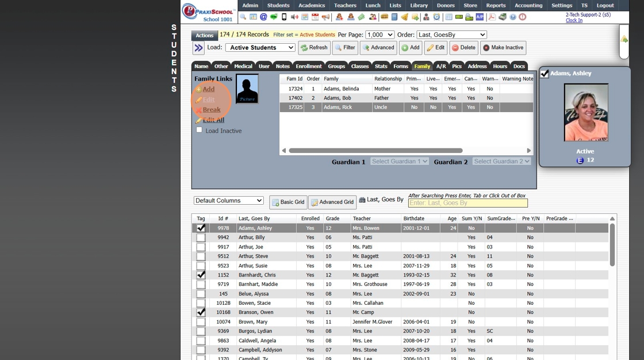Click the speaker sound icon
The width and height of the screenshot is (644, 360).
click(x=294, y=17)
